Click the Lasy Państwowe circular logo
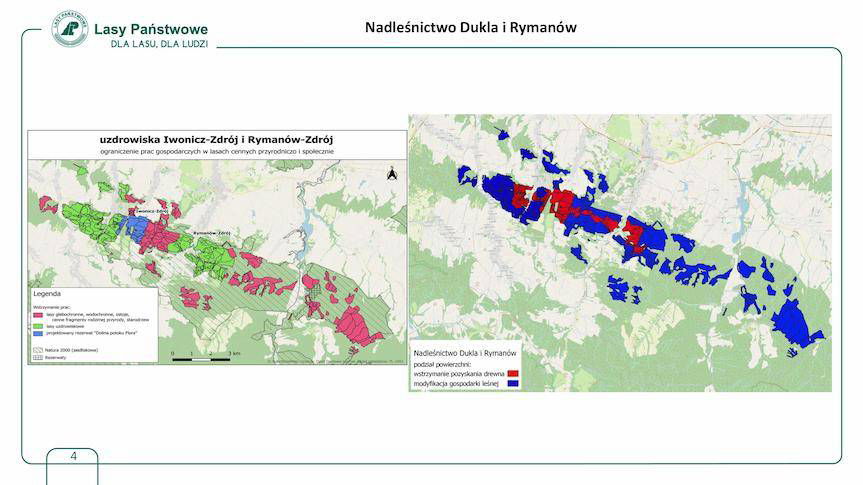The width and height of the screenshot is (863, 485). tap(69, 30)
